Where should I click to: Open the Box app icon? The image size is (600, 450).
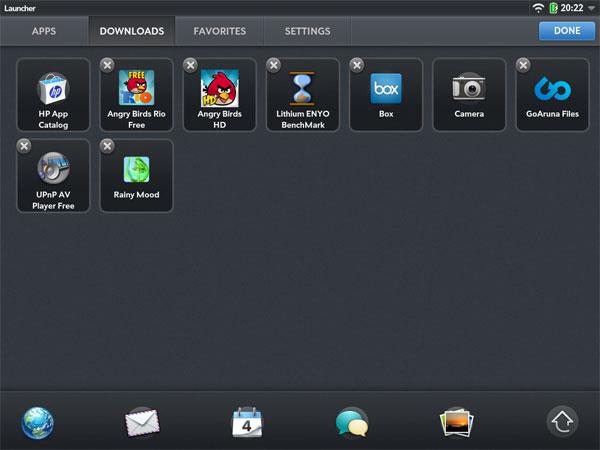tap(386, 88)
